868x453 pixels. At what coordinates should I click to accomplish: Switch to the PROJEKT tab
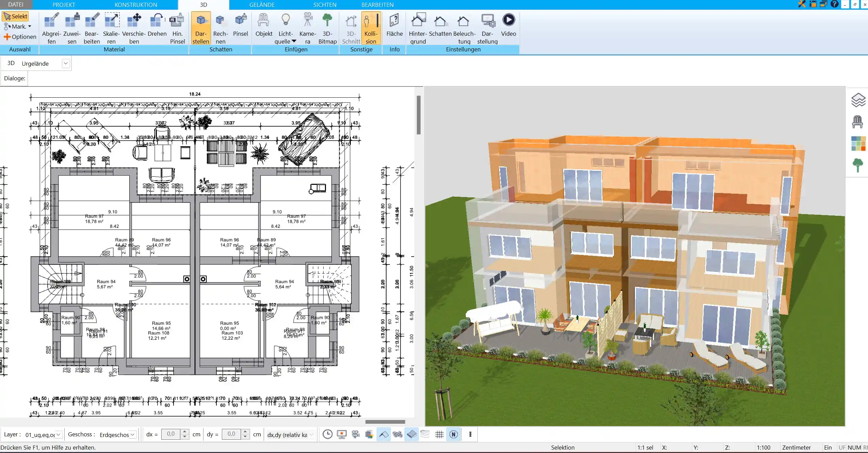click(x=64, y=5)
